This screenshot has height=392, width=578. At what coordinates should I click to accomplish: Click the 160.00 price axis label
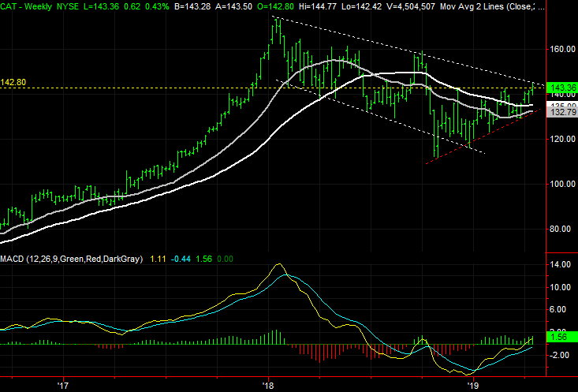pos(563,49)
